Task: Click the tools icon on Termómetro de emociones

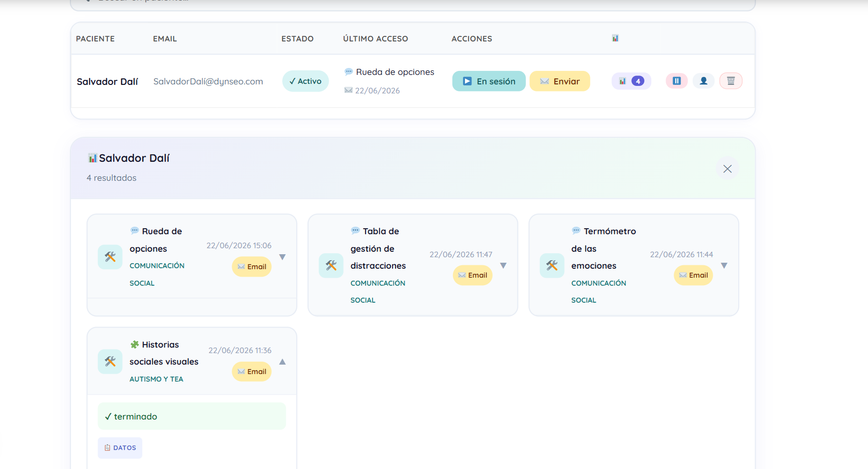Action: (552, 265)
